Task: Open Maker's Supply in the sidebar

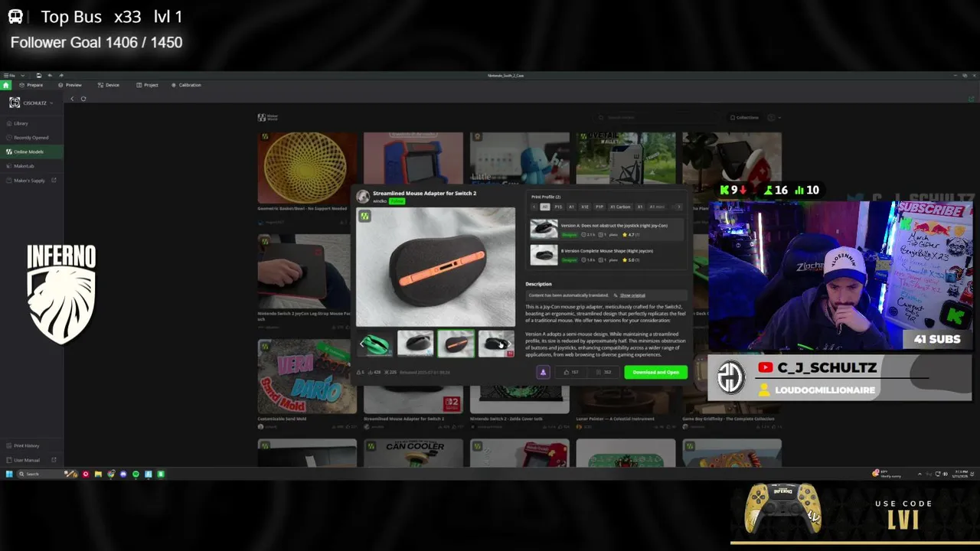Action: point(30,181)
